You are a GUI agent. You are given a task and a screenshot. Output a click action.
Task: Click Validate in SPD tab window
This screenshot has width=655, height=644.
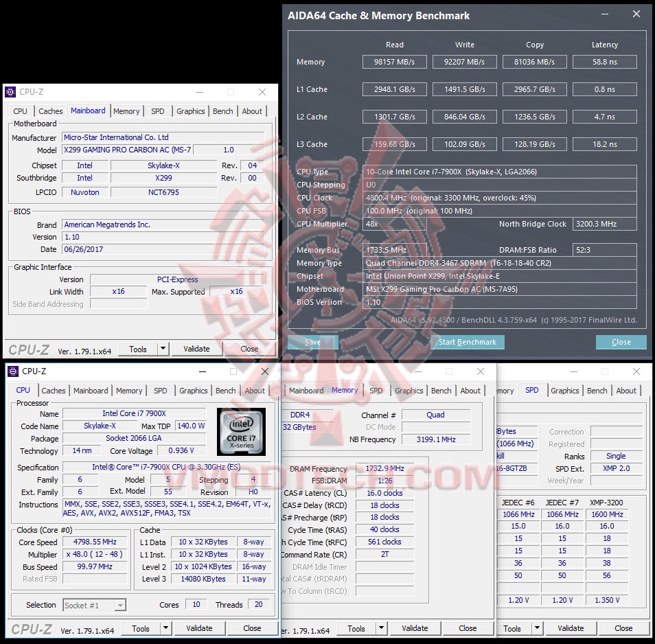pyautogui.click(x=571, y=628)
